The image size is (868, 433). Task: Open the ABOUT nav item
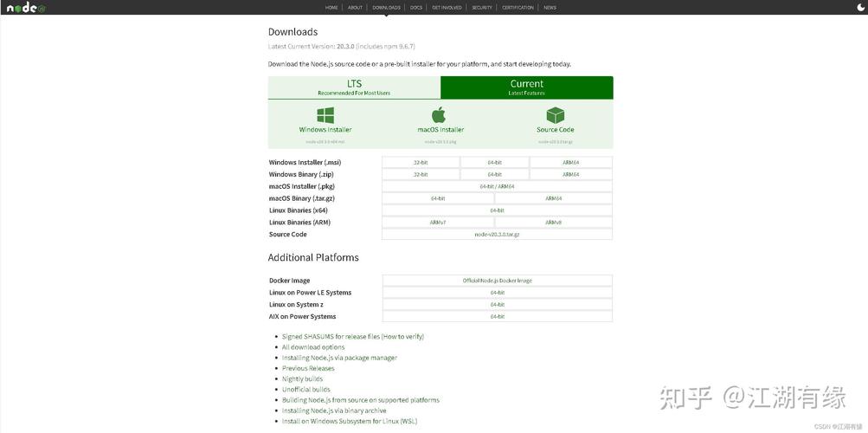tap(355, 8)
